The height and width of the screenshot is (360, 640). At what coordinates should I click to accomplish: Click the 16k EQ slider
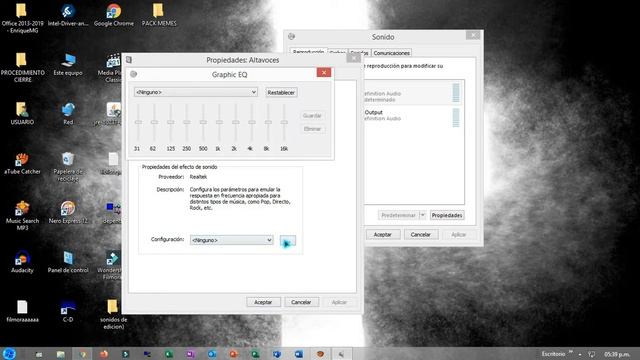pyautogui.click(x=284, y=122)
